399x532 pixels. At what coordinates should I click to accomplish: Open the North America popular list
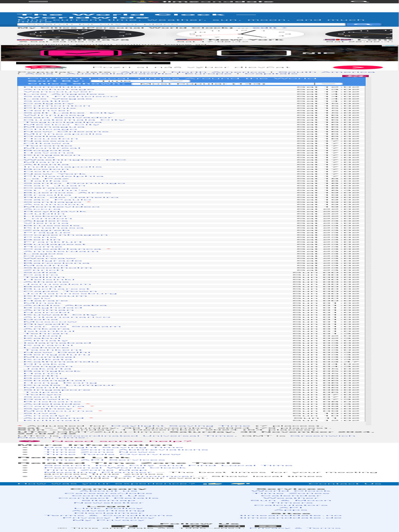tap(222, 72)
